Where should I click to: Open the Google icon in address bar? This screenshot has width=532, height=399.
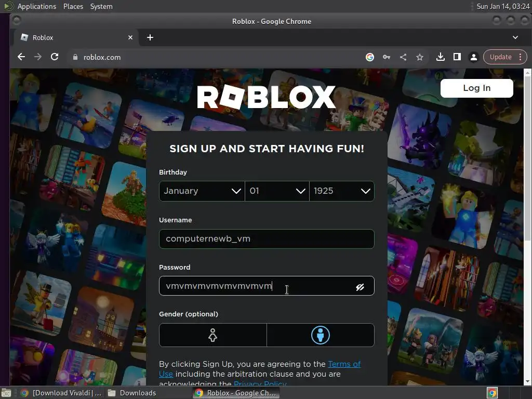pyautogui.click(x=370, y=57)
